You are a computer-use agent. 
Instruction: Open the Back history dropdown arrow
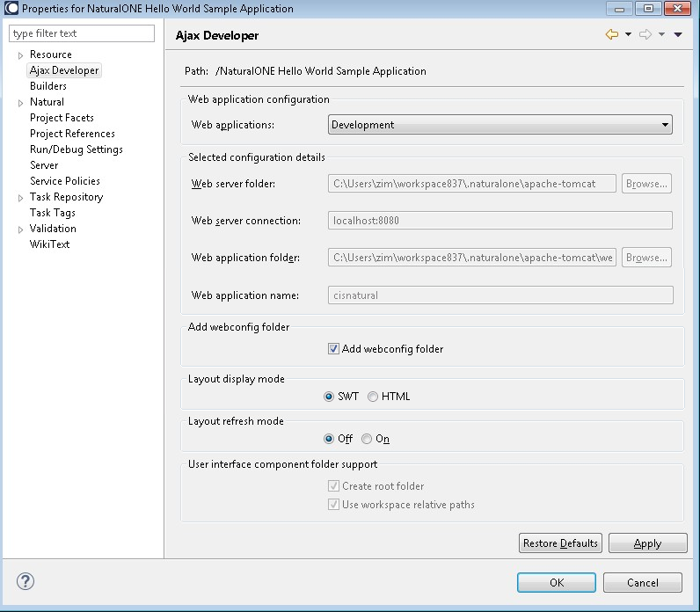pyautogui.click(x=628, y=35)
